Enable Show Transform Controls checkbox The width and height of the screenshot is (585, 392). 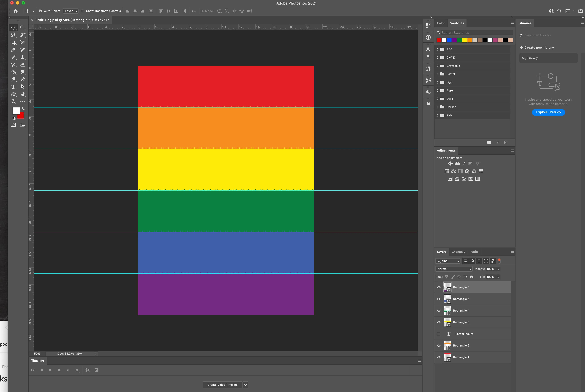tap(82, 11)
